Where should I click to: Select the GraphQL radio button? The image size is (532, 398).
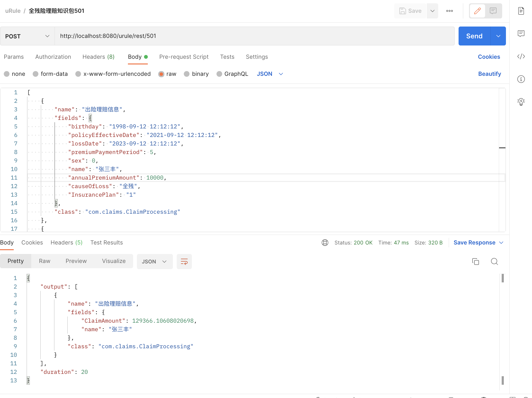click(x=219, y=74)
